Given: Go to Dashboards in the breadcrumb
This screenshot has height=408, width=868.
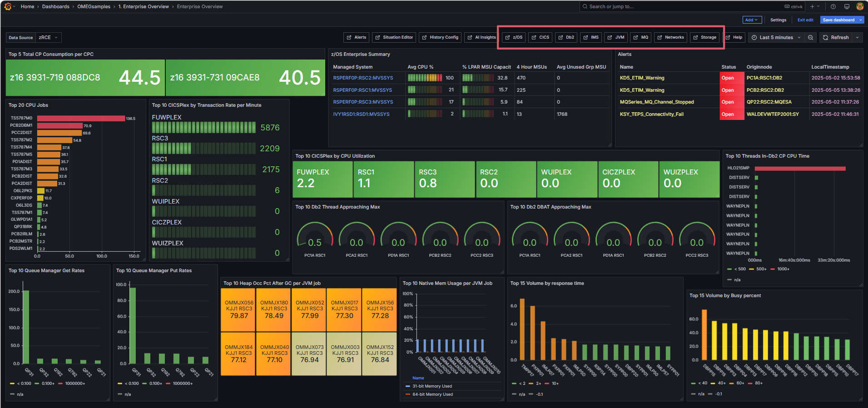Looking at the screenshot, I should tap(55, 6).
